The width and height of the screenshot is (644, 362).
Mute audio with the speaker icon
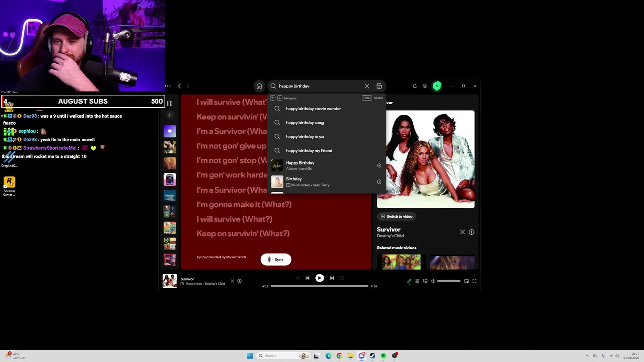pyautogui.click(x=433, y=281)
